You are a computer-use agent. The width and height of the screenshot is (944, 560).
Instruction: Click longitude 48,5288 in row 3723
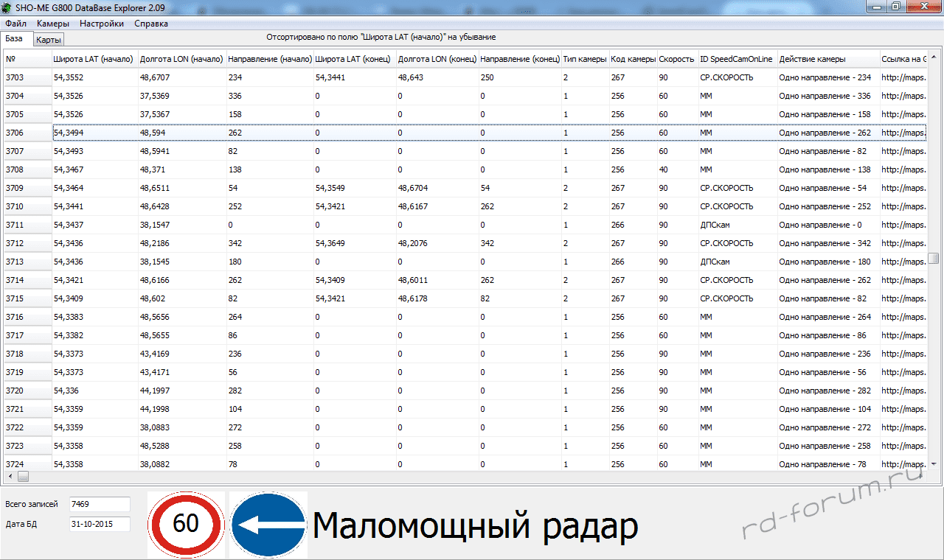(182, 446)
